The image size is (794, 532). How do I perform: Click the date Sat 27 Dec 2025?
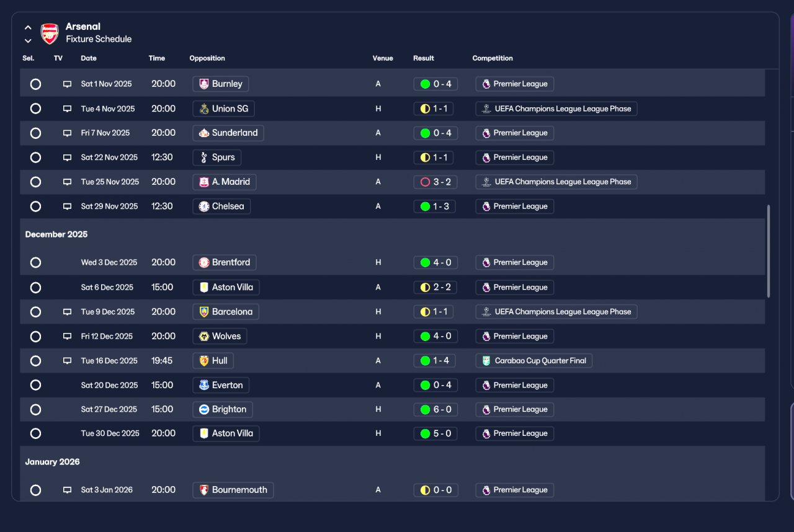click(x=109, y=409)
